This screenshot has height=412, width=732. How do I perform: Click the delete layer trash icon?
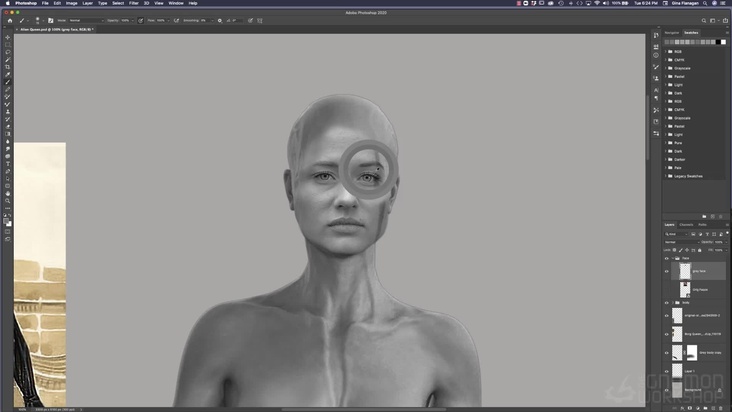tap(720, 408)
